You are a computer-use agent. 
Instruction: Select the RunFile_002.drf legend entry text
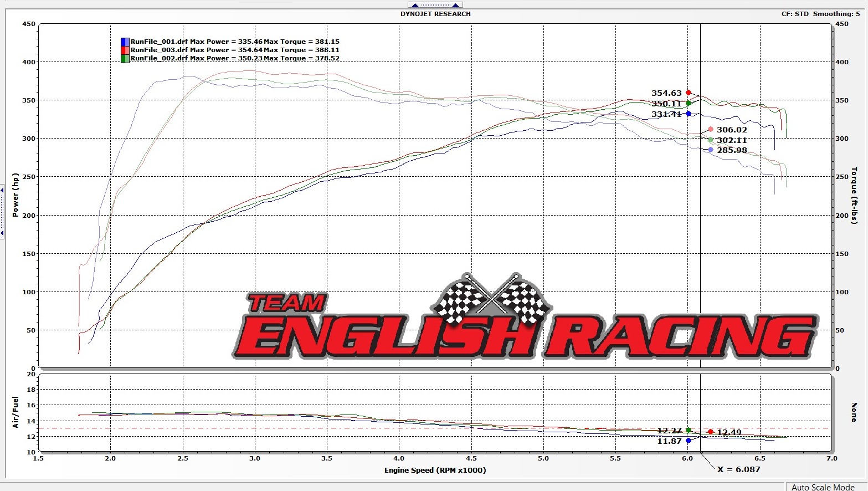click(235, 58)
